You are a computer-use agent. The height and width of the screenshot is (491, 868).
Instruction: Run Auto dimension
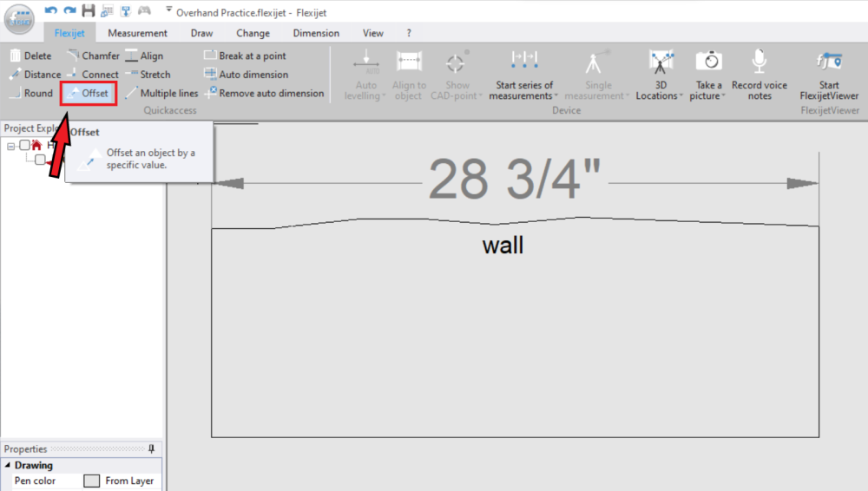pos(246,75)
